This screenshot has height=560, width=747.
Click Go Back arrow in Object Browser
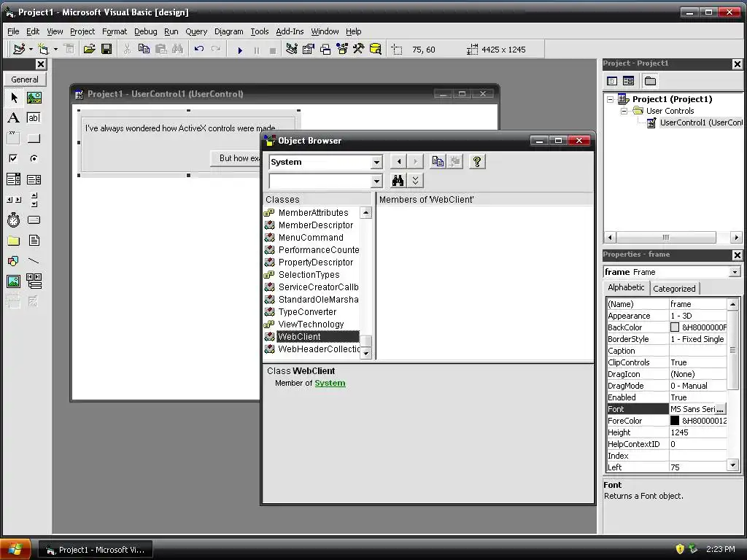click(398, 162)
